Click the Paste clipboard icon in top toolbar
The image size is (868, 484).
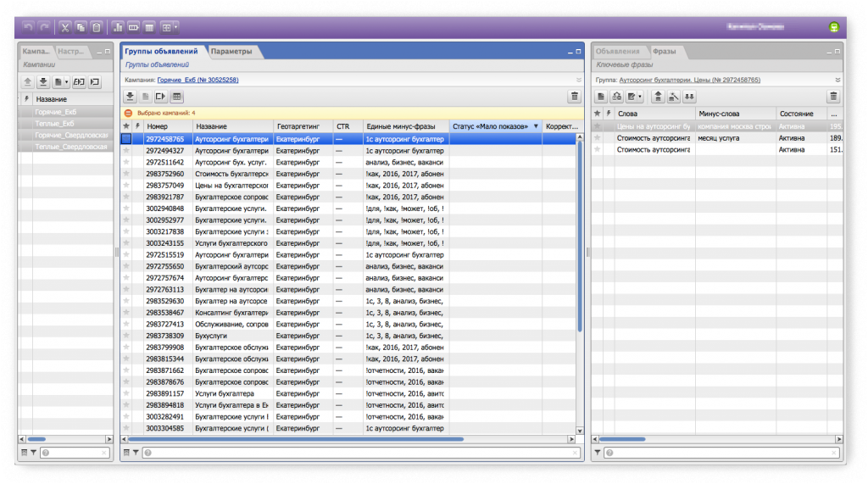pyautogui.click(x=97, y=27)
